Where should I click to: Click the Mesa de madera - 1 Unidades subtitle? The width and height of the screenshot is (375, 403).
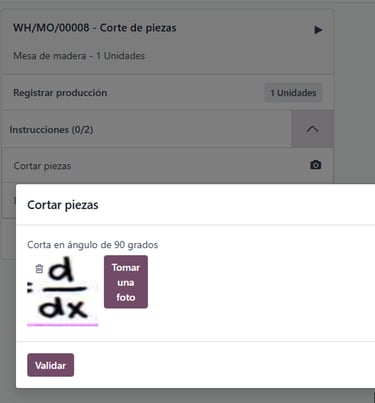click(x=79, y=56)
